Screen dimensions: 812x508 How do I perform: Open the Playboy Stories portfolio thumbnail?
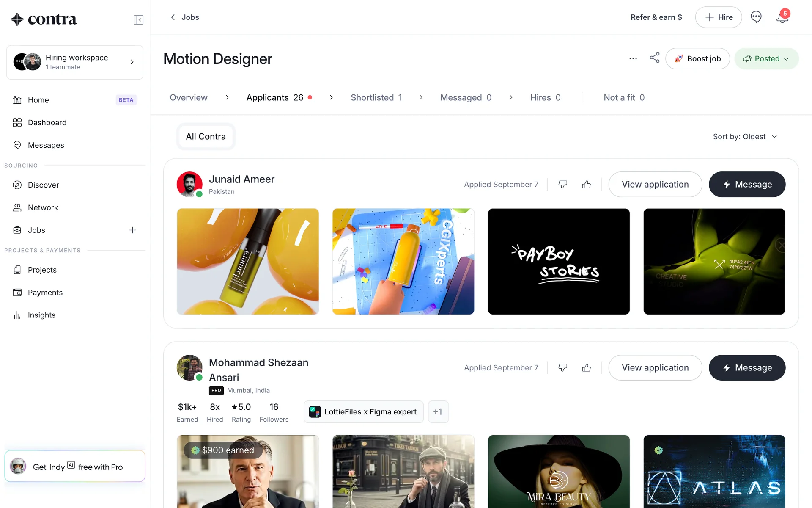click(558, 261)
